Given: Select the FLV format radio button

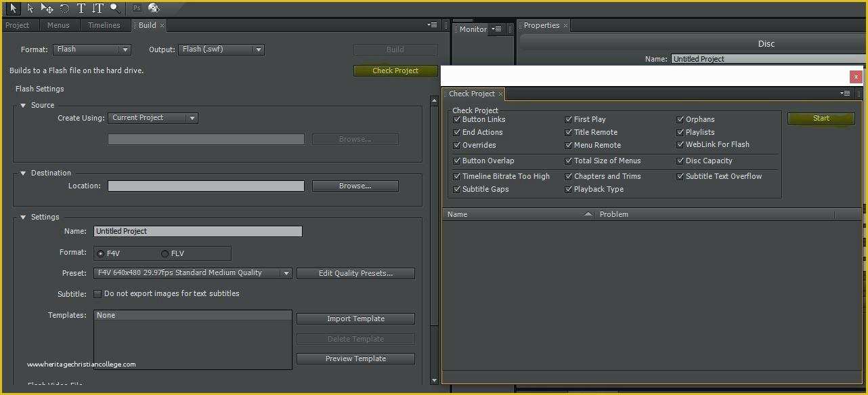Looking at the screenshot, I should point(165,253).
